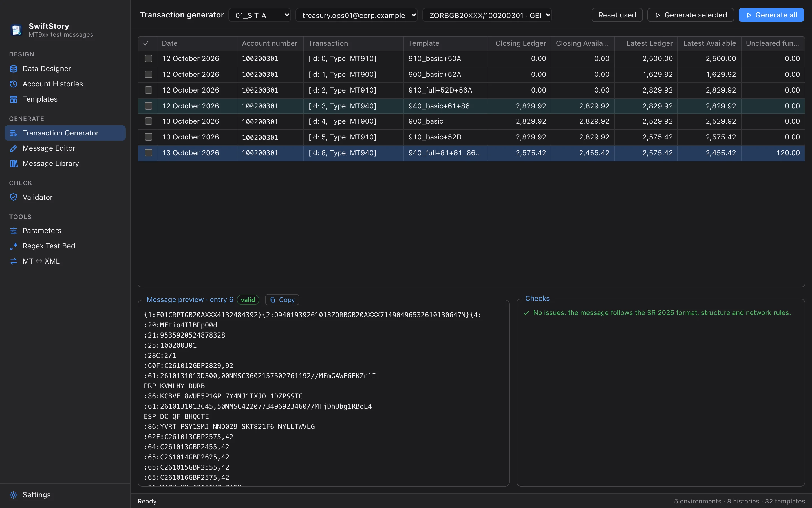The height and width of the screenshot is (508, 812).
Task: Tick the checkbox for Id 4 MT900 row
Action: [x=148, y=121]
